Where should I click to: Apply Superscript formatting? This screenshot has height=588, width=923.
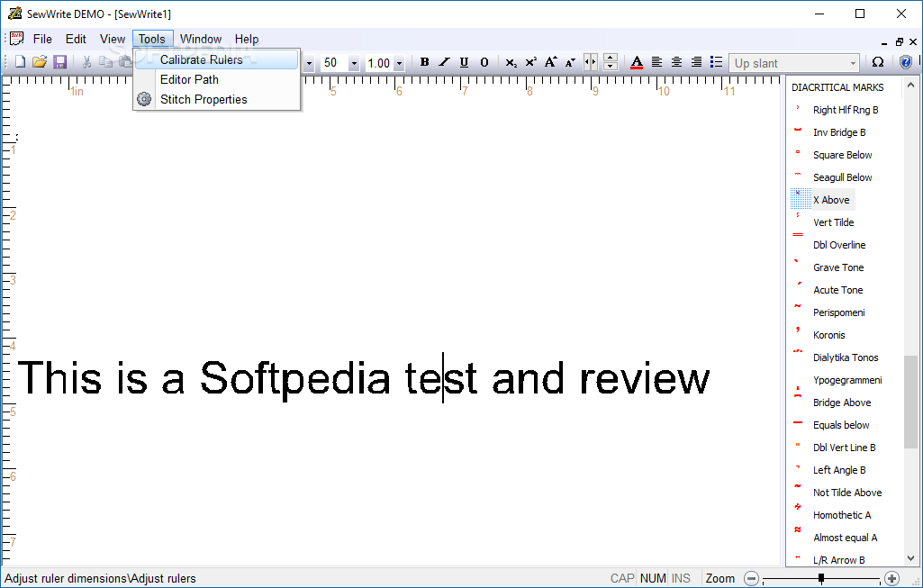coord(531,62)
